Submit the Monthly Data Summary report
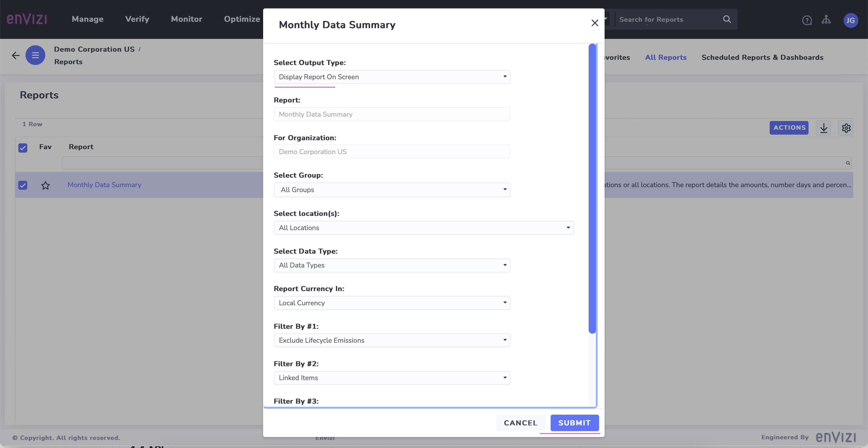Viewport: 868px width, 448px height. coord(574,423)
